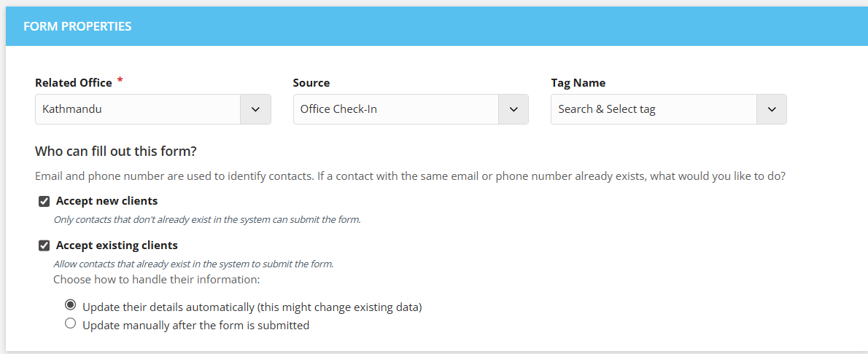Screen dimensions: 868x354
Task: Click the Accept new clients label
Action: pyautogui.click(x=106, y=201)
